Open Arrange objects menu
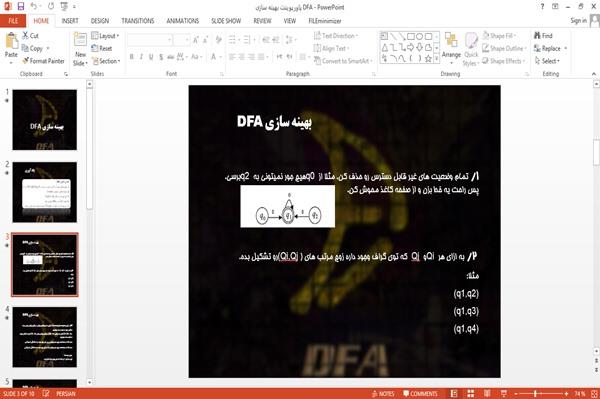 pyautogui.click(x=451, y=48)
